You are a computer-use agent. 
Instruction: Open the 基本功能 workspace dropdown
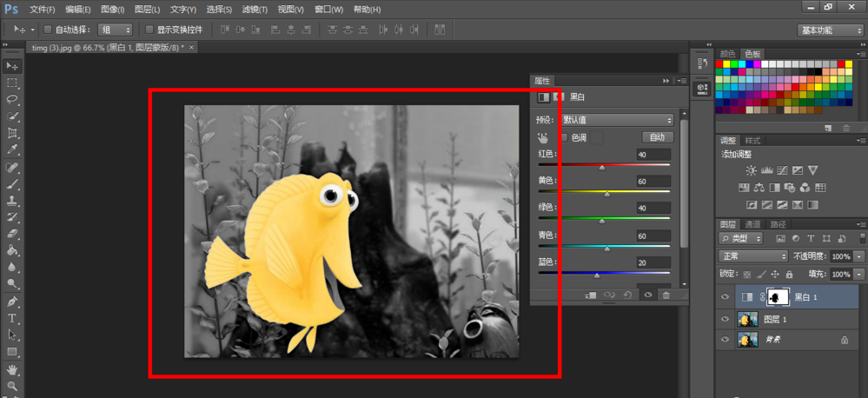830,30
